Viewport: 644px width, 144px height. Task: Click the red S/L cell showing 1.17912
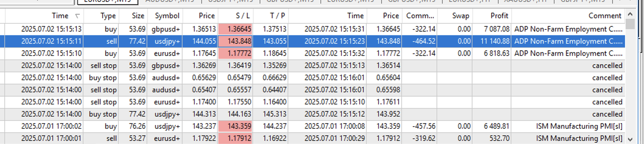point(236,139)
